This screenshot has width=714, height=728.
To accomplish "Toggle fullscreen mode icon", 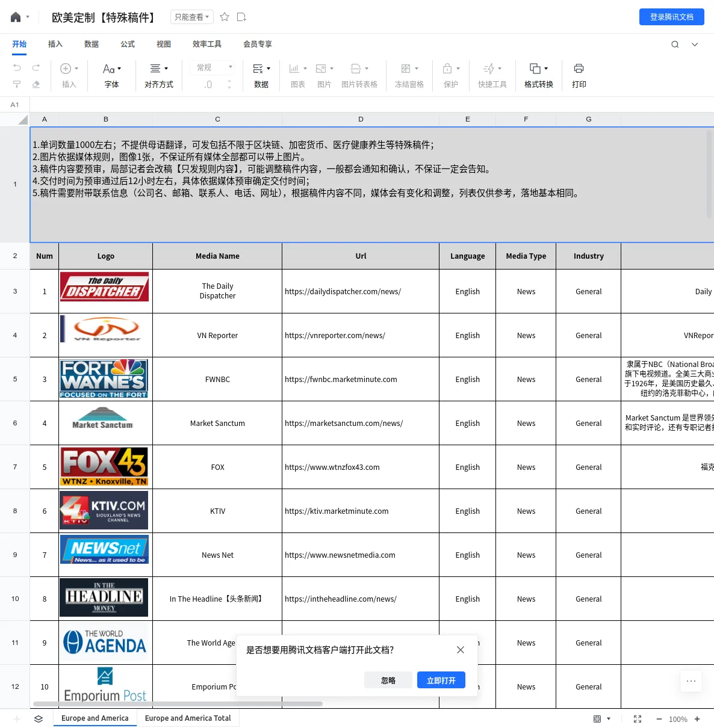I will point(638,719).
